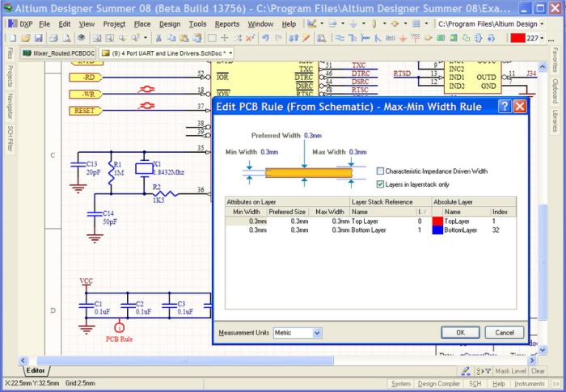
Task: Enable Characteristic Impedance Driven Width checkbox
Action: click(380, 171)
